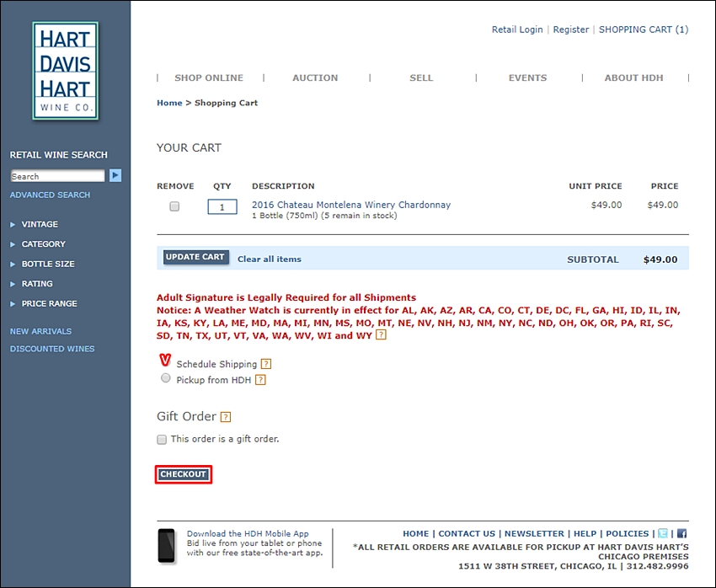Screen dimensions: 716x588
Task: Click the YOUR CART heading
Action: click(x=189, y=148)
